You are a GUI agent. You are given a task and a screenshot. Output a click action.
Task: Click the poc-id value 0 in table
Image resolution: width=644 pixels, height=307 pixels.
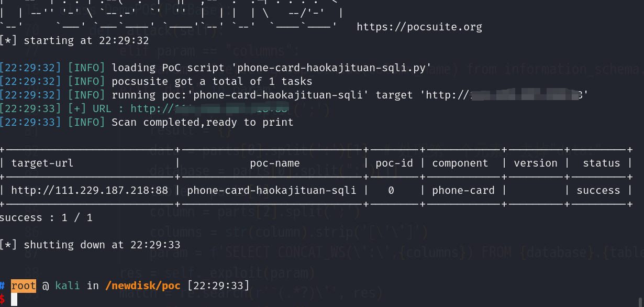(x=391, y=190)
